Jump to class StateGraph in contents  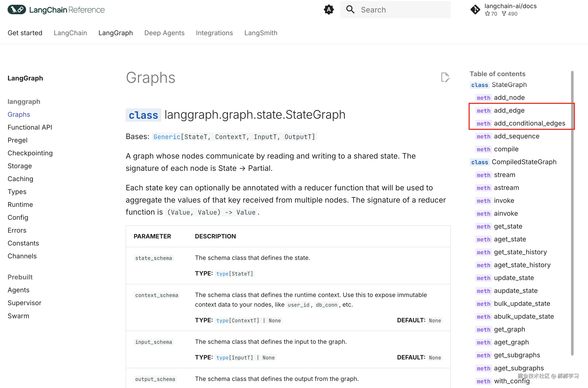pyautogui.click(x=509, y=85)
